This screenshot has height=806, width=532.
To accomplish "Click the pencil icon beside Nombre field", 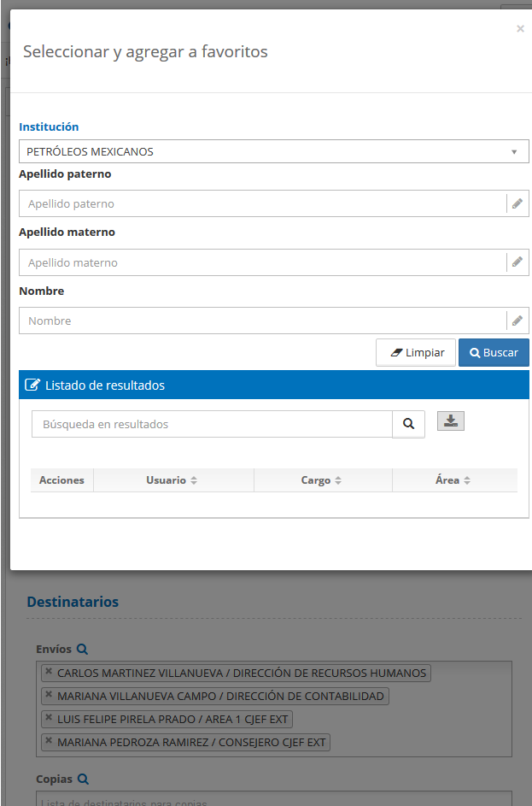I will (x=517, y=321).
